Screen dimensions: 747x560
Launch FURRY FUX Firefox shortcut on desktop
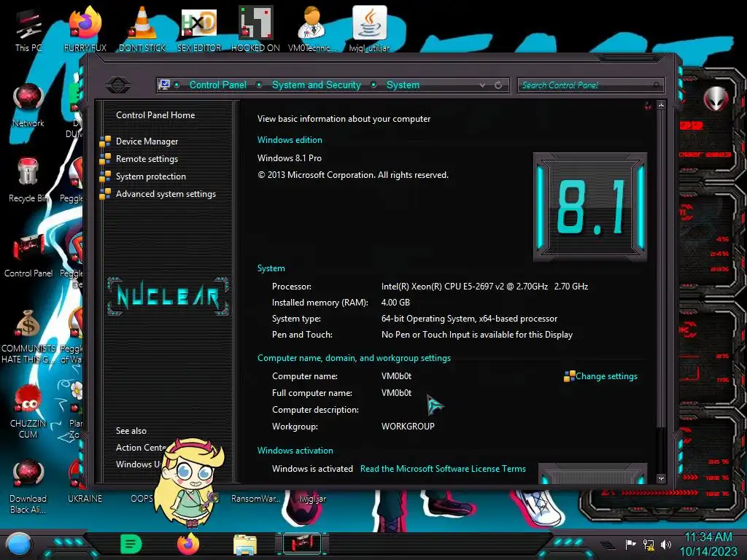[x=85, y=29]
